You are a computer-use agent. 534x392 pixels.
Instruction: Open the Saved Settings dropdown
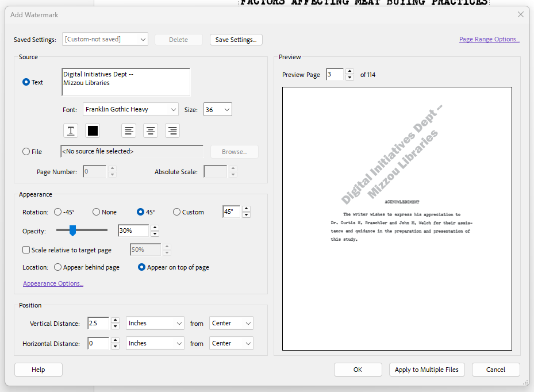pyautogui.click(x=105, y=39)
